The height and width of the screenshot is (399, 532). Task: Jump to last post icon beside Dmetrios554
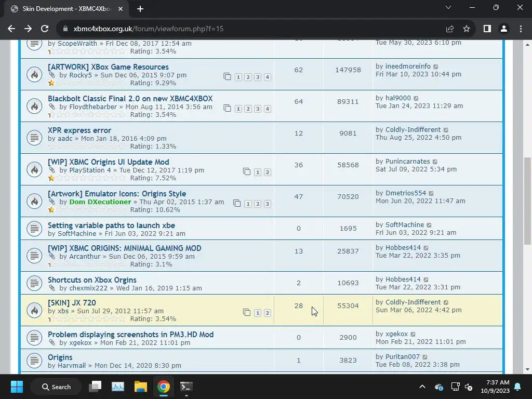[x=431, y=193]
